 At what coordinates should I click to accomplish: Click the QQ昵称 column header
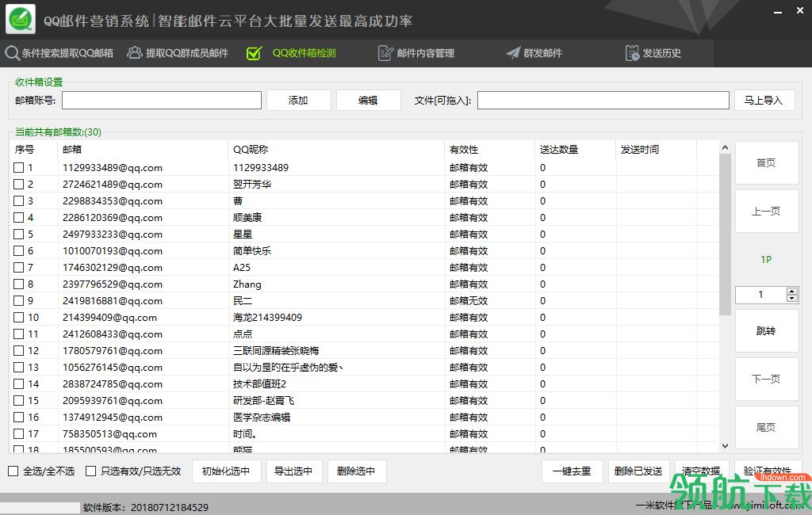[336, 150]
